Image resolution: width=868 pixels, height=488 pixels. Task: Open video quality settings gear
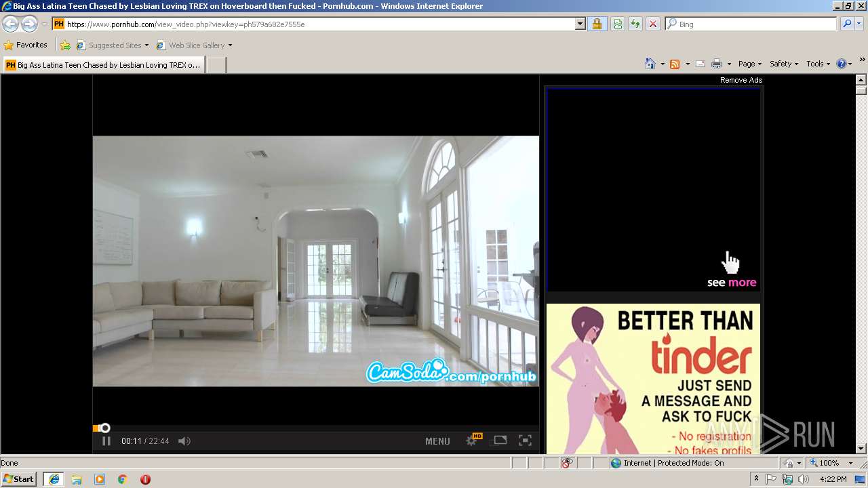[x=473, y=441]
